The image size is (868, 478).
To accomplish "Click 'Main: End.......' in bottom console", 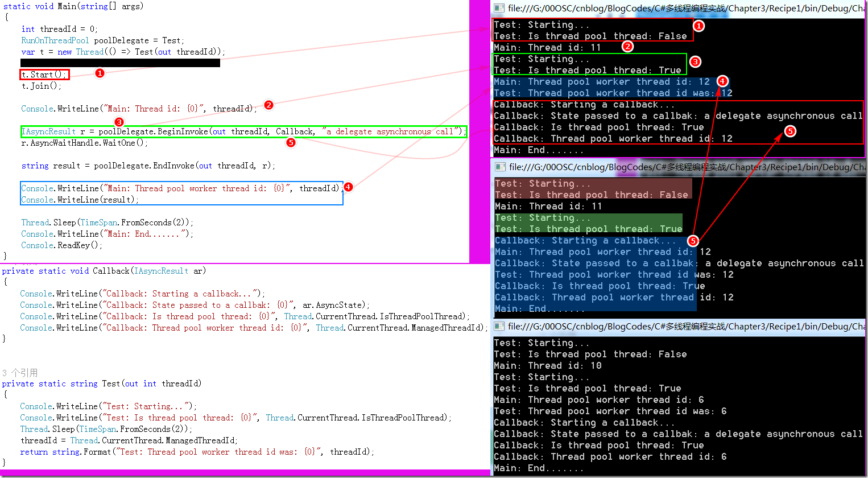I will click(x=539, y=468).
